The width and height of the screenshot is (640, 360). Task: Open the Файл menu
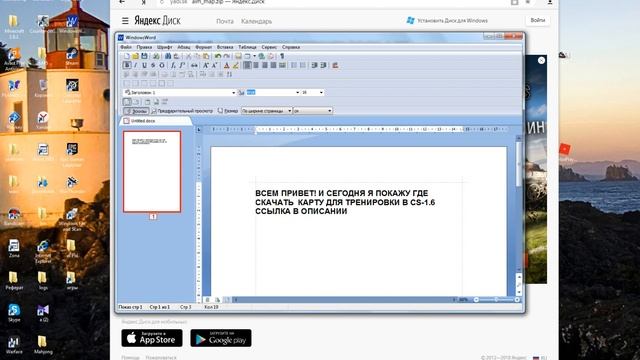126,47
